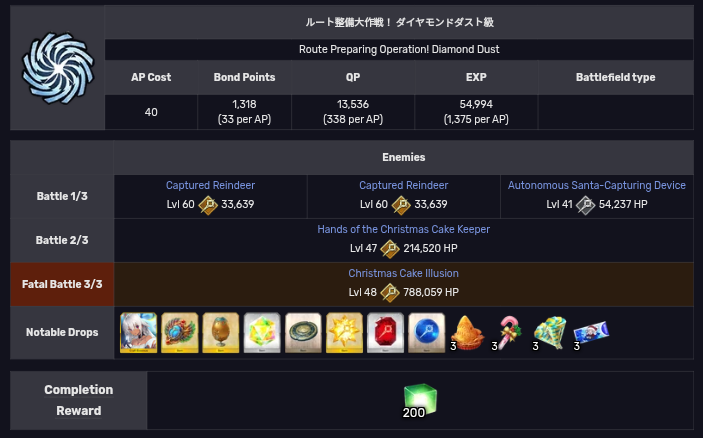703x438 pixels.
Task: Open the golden egg-shaped lamp drop
Action: tap(221, 333)
